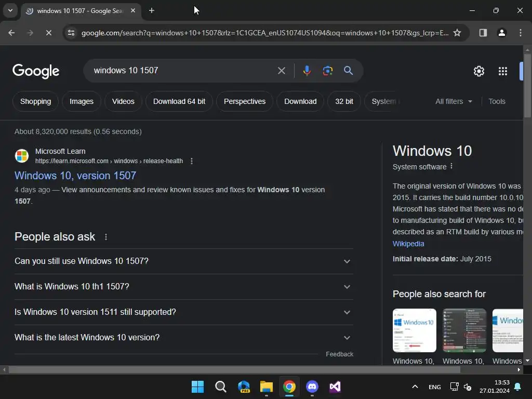Click the horizontal page scrollbar
Viewport: 532px width, 399px height.
(234, 370)
